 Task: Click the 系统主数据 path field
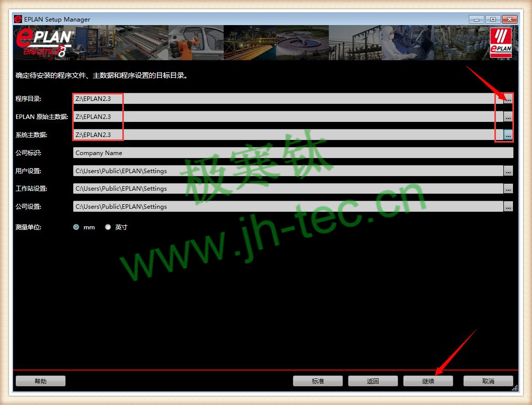pyautogui.click(x=288, y=135)
